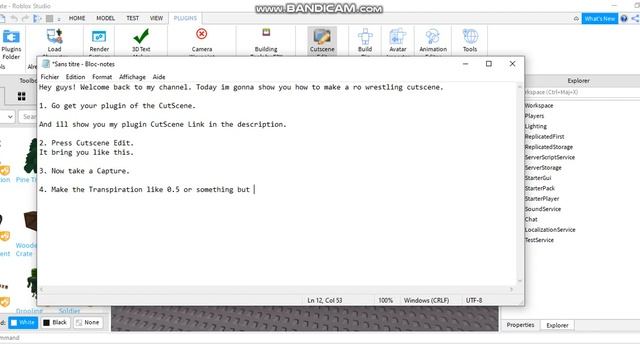640x360 pixels.
Task: Click the Build Rig plugin icon
Action: point(365,36)
